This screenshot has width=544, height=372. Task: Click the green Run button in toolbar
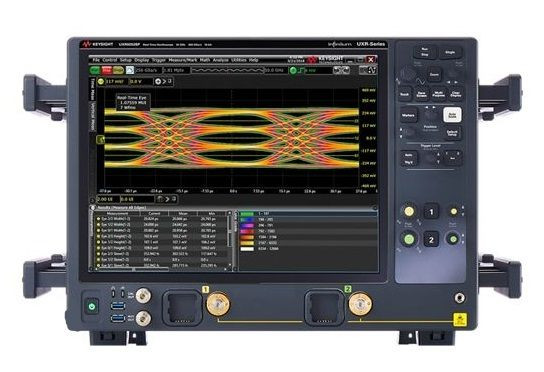point(95,70)
